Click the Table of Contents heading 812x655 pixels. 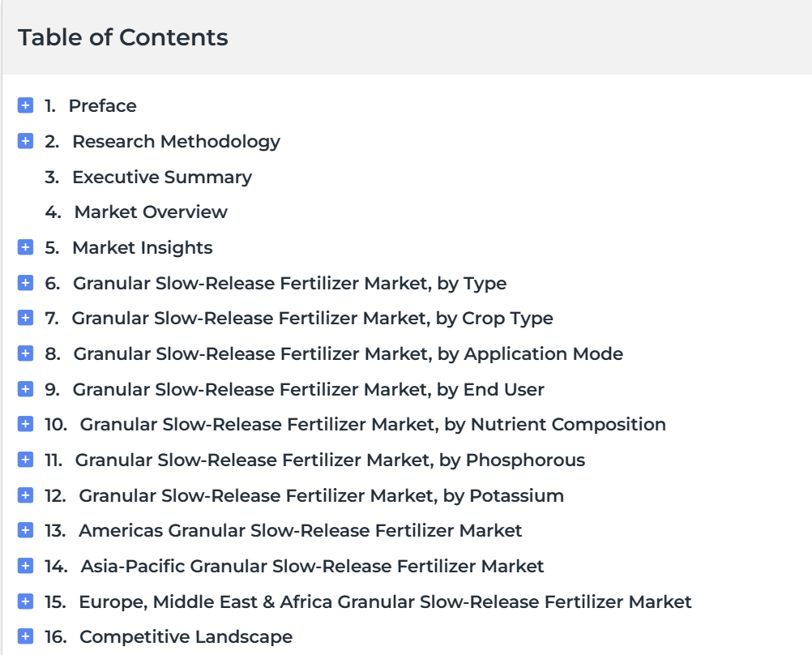click(x=122, y=37)
